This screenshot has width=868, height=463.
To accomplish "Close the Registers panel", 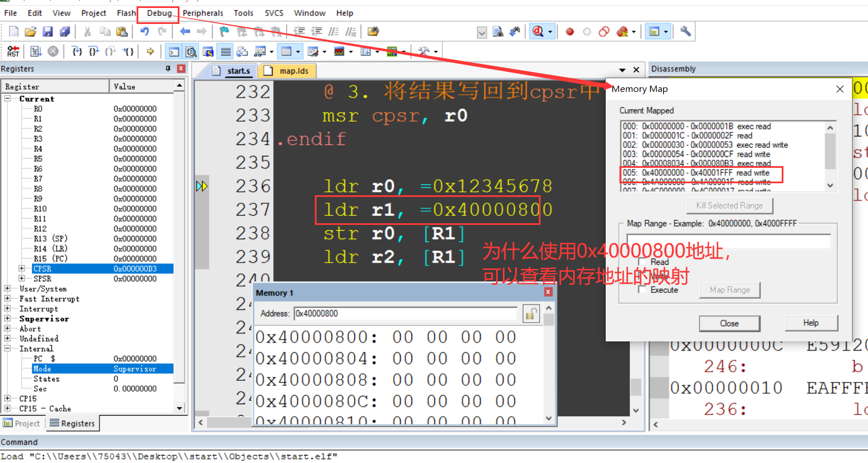I will (181, 69).
